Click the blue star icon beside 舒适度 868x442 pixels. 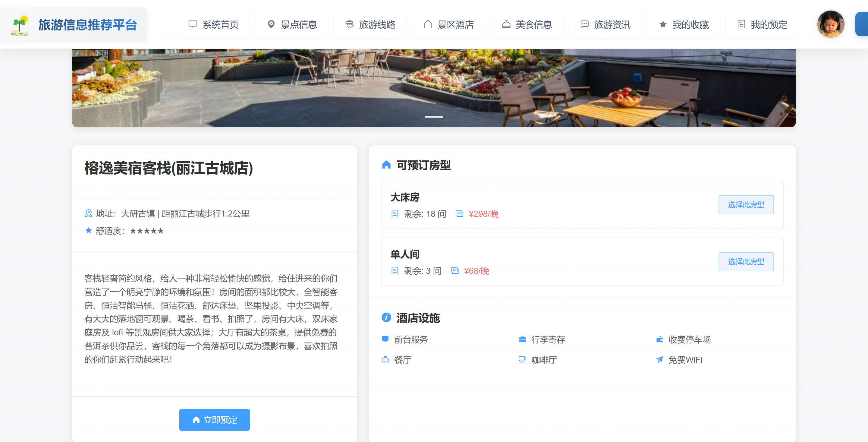pos(88,230)
